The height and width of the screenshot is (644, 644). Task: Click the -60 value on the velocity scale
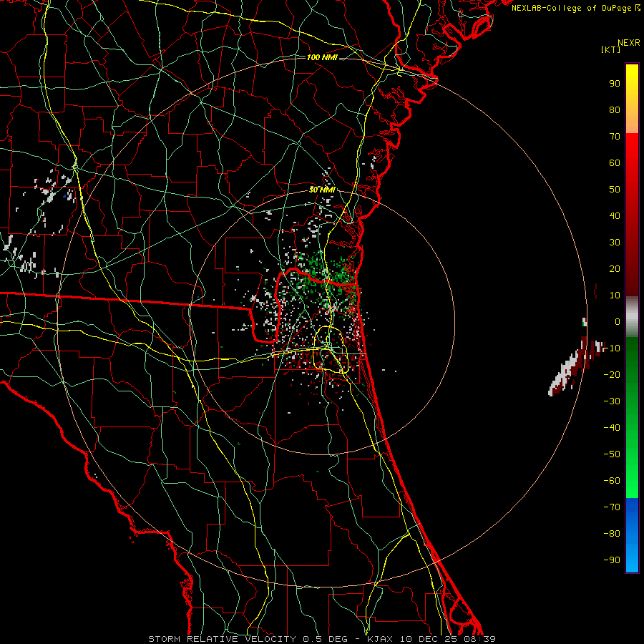(612, 481)
